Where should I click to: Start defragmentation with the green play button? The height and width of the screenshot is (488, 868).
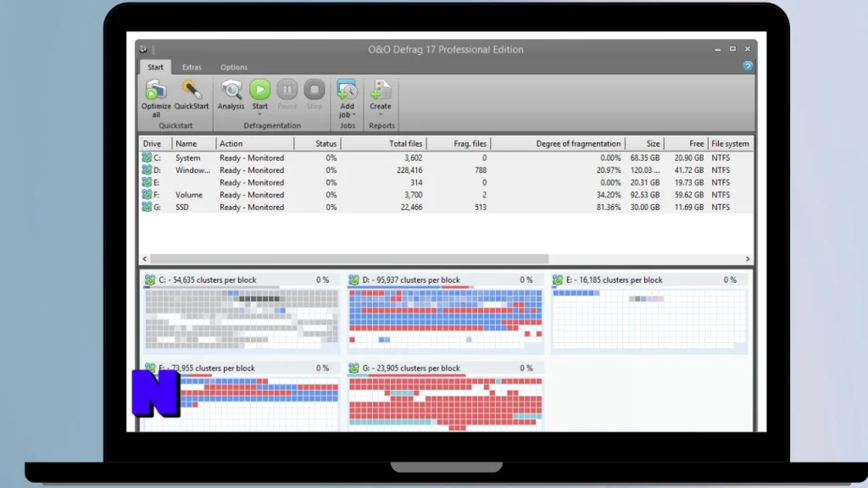[x=259, y=89]
